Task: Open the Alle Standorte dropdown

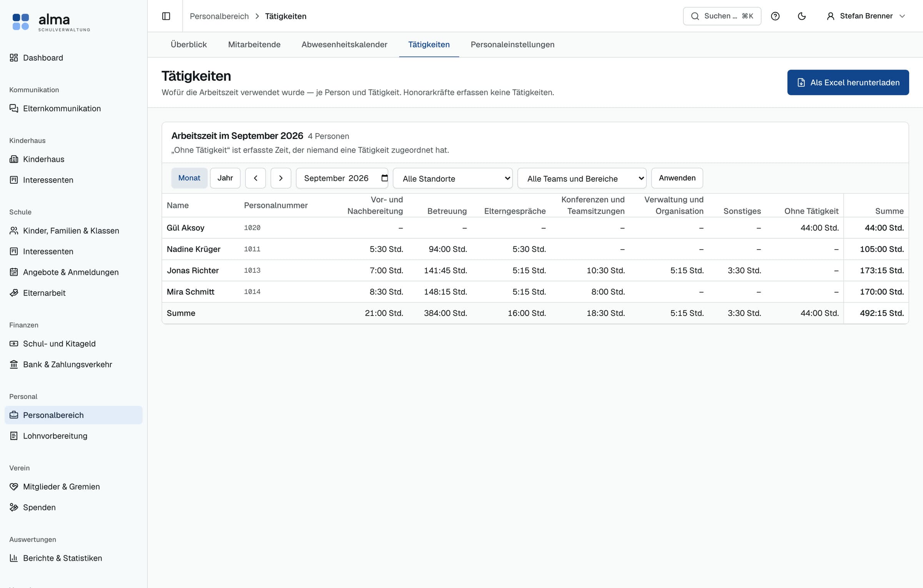Action: [x=453, y=178]
